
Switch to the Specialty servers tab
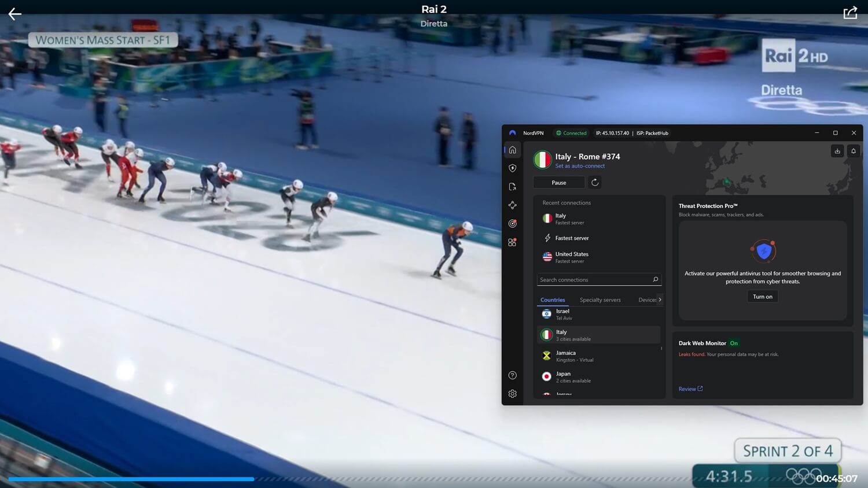(x=599, y=300)
